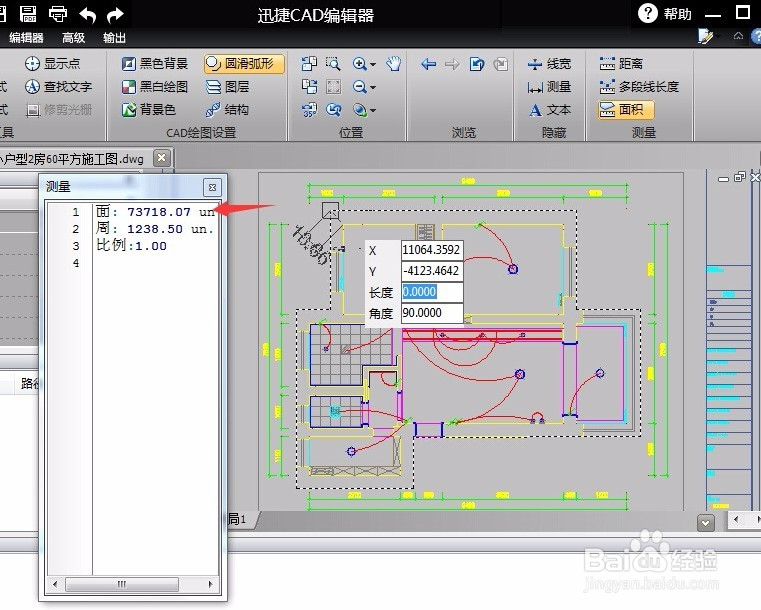Toggle the 黑色背景 black background option
The image size is (761, 610).
click(x=154, y=64)
